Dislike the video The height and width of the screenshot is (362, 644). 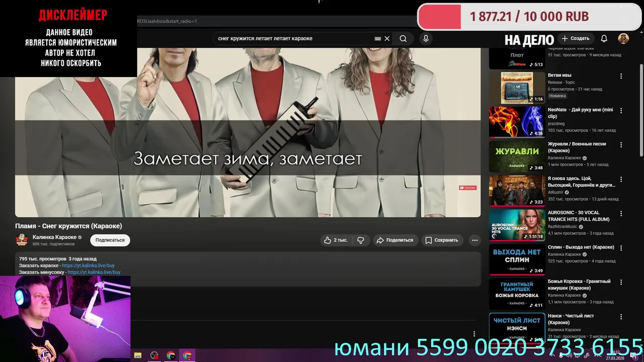(361, 240)
